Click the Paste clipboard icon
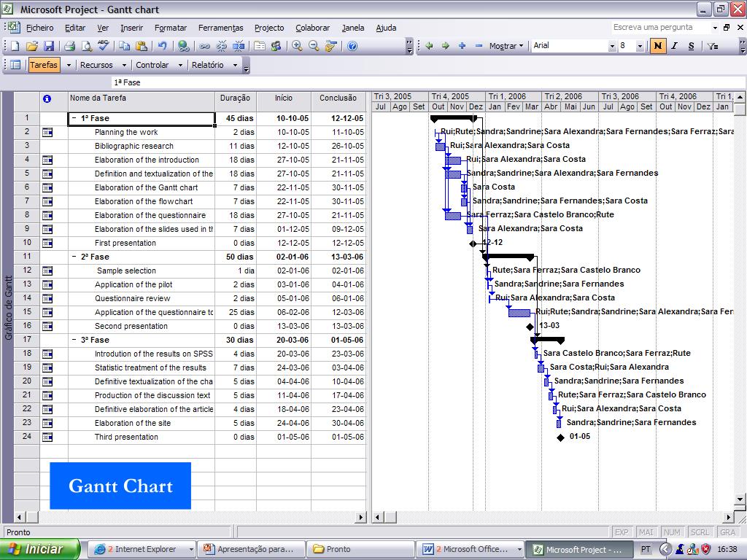Screen dimensions: 747x560 click(141, 46)
